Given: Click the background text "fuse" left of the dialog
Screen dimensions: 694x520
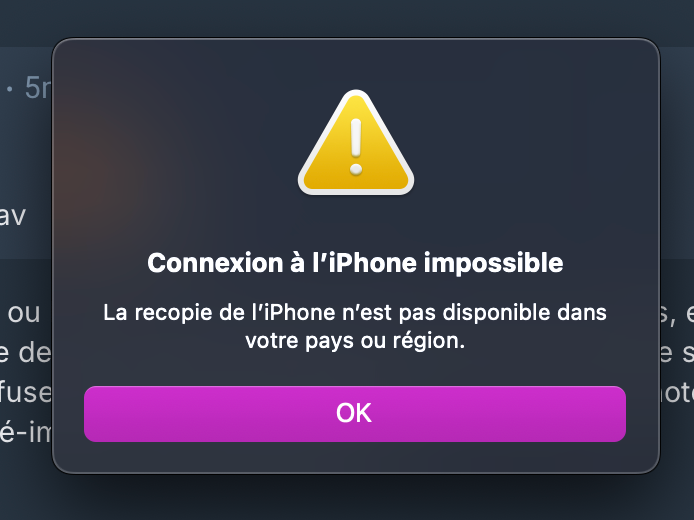Looking at the screenshot, I should click(26, 392).
